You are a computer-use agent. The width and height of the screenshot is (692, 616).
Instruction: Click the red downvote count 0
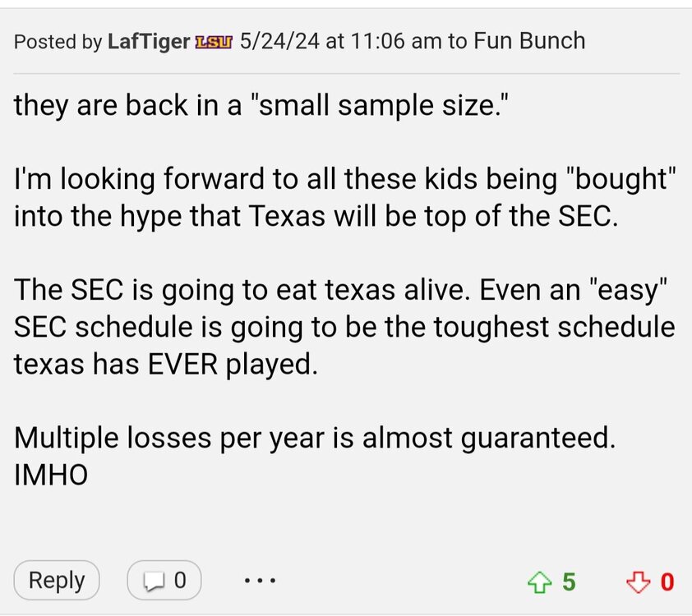pos(667,582)
